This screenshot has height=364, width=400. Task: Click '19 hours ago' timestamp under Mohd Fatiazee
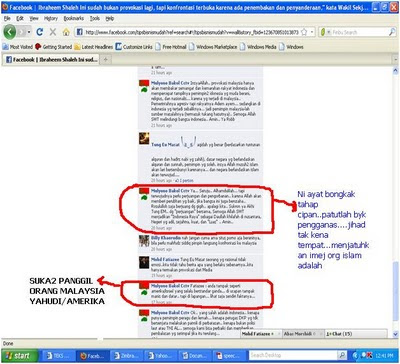161,275
